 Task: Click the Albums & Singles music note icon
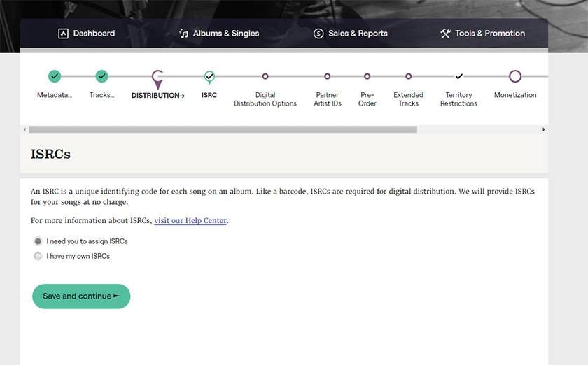coord(183,34)
